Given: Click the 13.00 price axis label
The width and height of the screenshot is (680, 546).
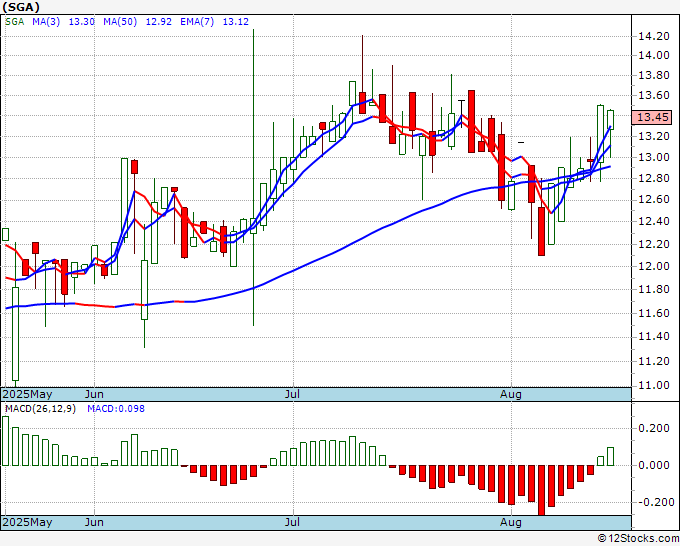Looking at the screenshot, I should pyautogui.click(x=654, y=157).
